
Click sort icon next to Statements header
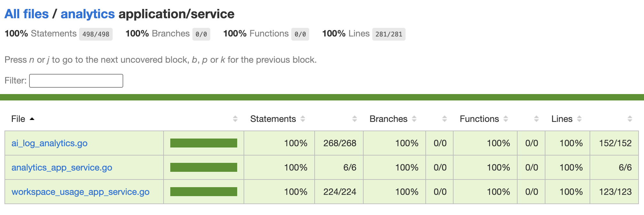(303, 119)
